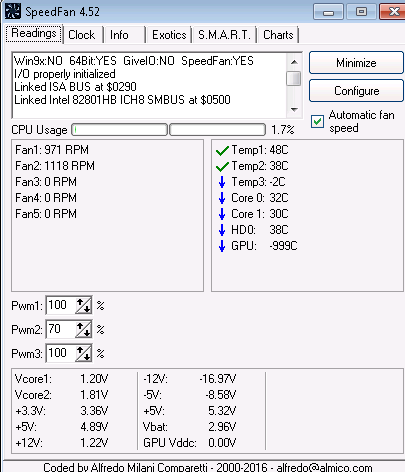Minimize the window from the title bar
The width and height of the screenshot is (405, 472).
[x=328, y=12]
